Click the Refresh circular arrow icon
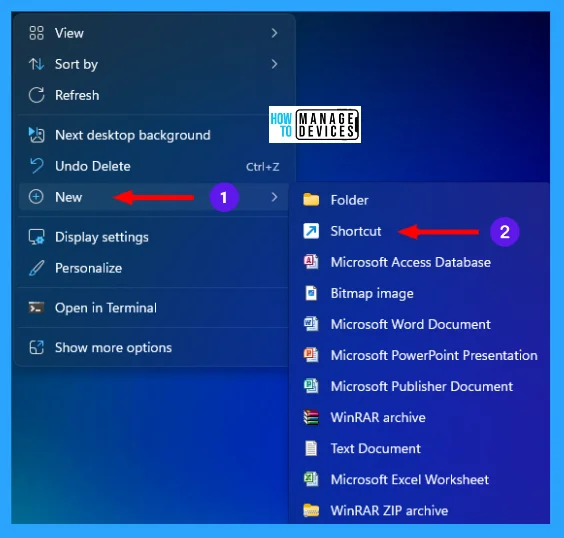The width and height of the screenshot is (564, 538). click(x=36, y=95)
